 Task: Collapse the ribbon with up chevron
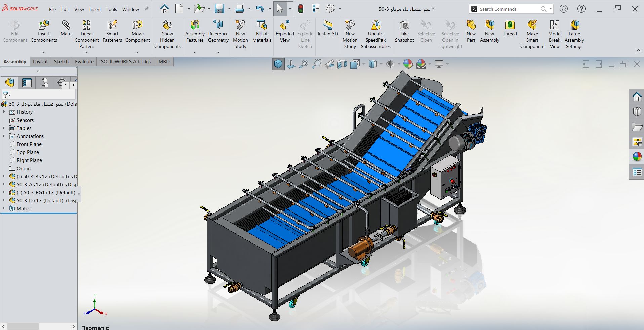coord(638,50)
